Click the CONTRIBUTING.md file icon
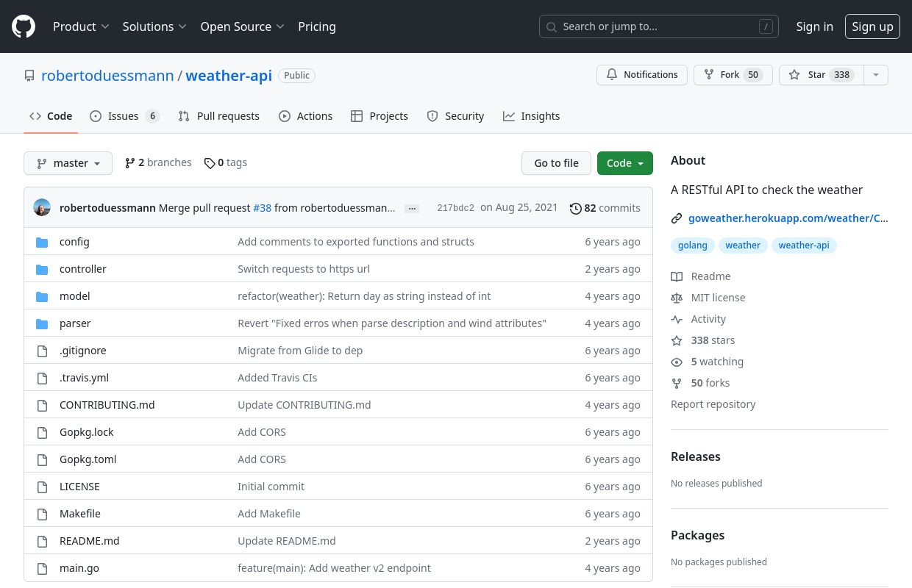 coord(43,405)
